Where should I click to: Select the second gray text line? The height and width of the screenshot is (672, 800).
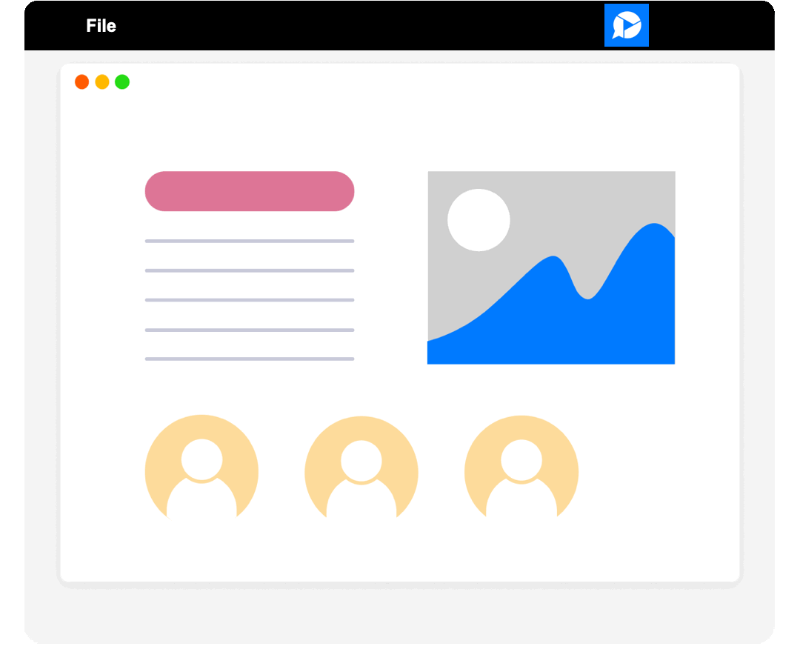tap(249, 270)
